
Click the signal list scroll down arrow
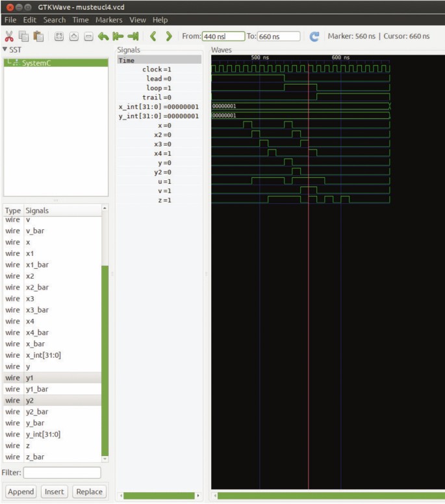(x=105, y=459)
